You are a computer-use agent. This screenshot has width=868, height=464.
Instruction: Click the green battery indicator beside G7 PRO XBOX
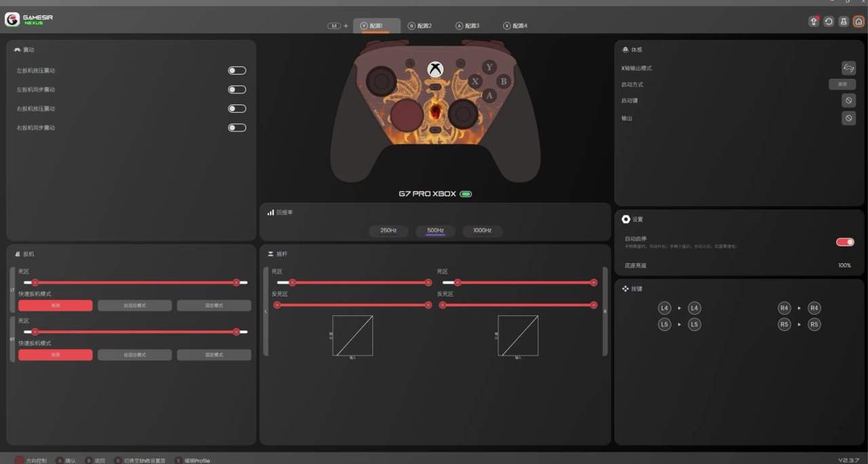(x=466, y=194)
